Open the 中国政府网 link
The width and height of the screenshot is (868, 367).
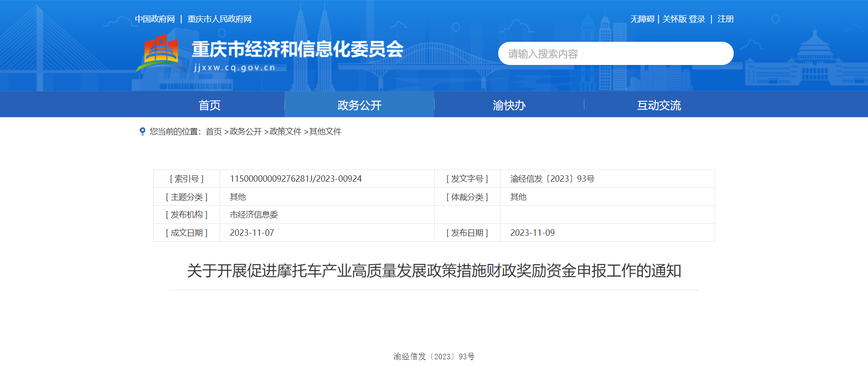coord(155,19)
